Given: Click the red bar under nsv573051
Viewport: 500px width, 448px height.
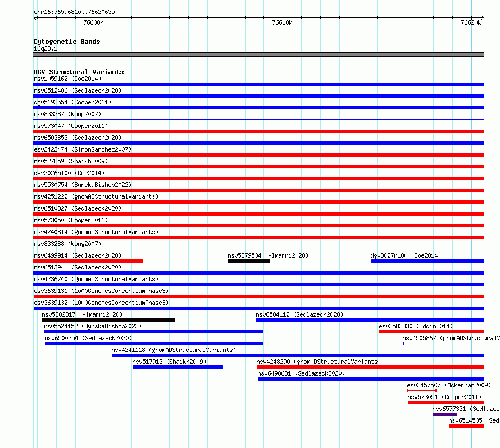Looking at the screenshot, I should coord(446,403).
